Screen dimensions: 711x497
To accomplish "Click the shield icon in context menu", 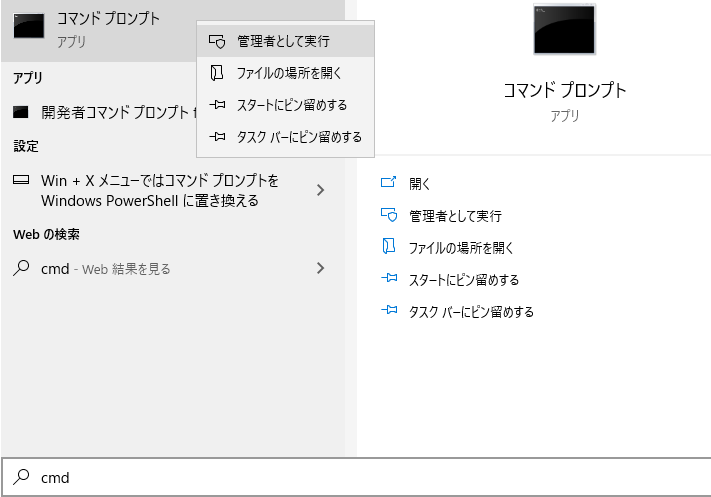I will pos(217,41).
